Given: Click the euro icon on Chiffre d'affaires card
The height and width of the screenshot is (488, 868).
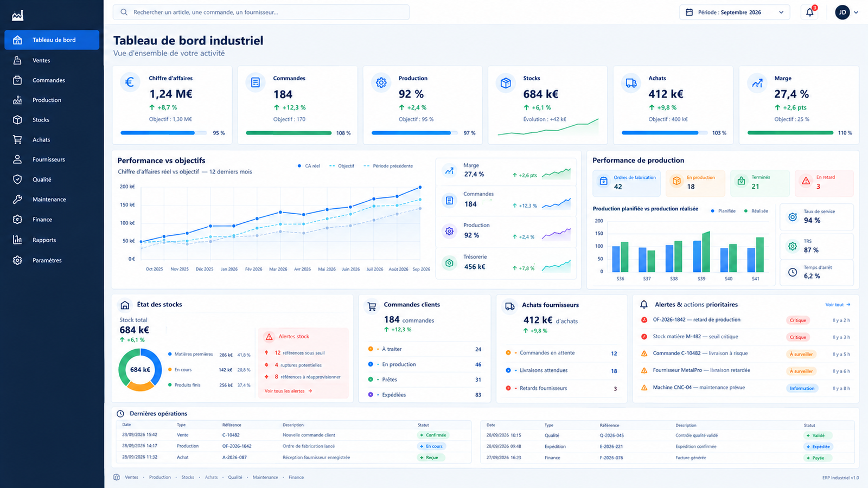Looking at the screenshot, I should 130,82.
